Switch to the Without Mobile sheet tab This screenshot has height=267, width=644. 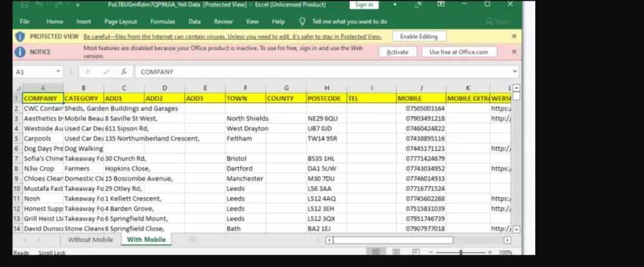coord(90,239)
